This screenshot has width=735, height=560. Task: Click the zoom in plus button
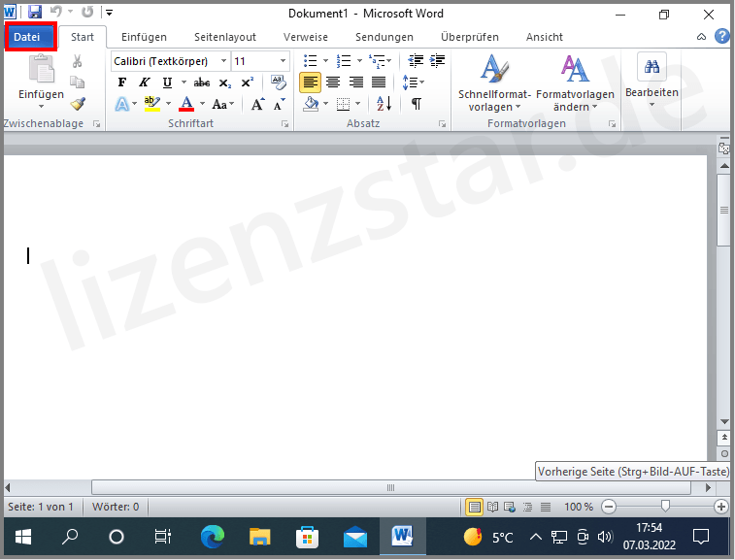pyautogui.click(x=721, y=507)
